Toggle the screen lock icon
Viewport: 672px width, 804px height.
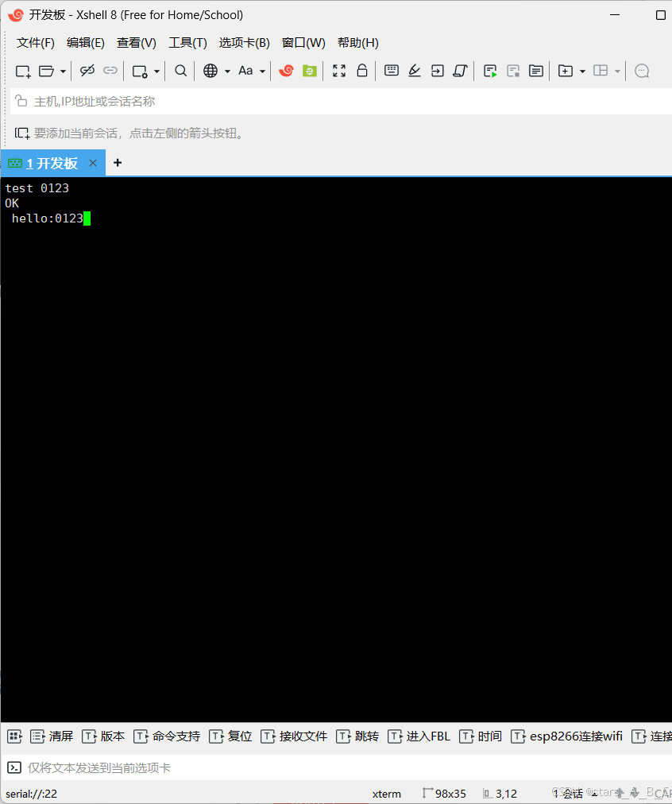[x=361, y=71]
